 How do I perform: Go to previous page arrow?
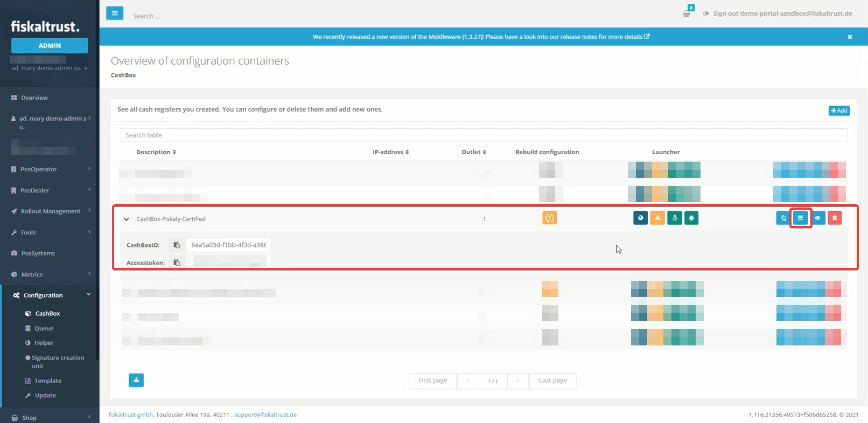[468, 380]
